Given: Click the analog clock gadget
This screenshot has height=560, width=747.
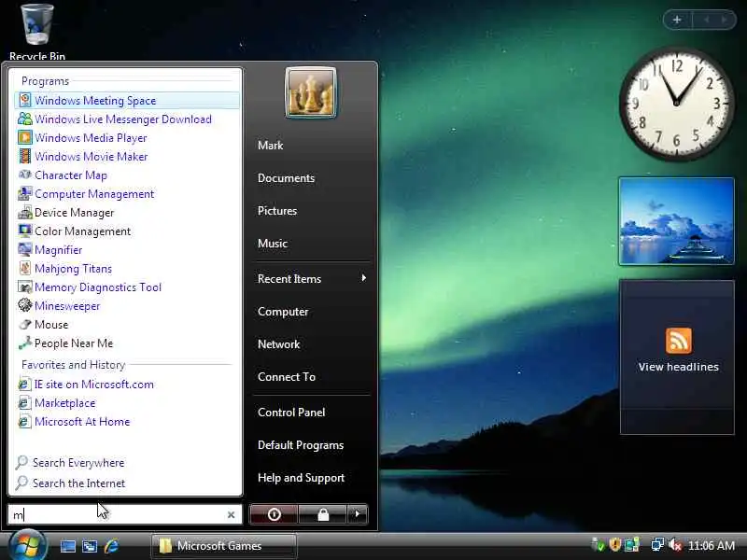Looking at the screenshot, I should 676,103.
